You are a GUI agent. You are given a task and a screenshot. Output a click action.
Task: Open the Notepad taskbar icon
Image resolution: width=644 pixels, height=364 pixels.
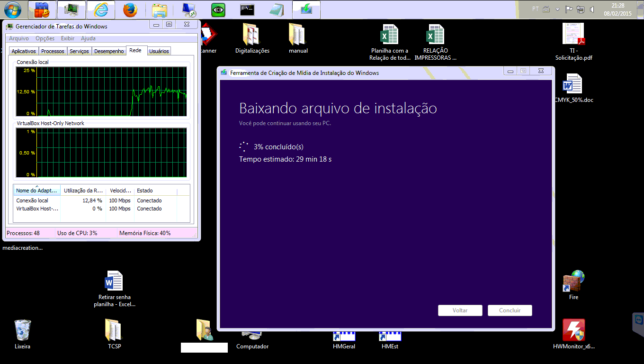coord(277,9)
